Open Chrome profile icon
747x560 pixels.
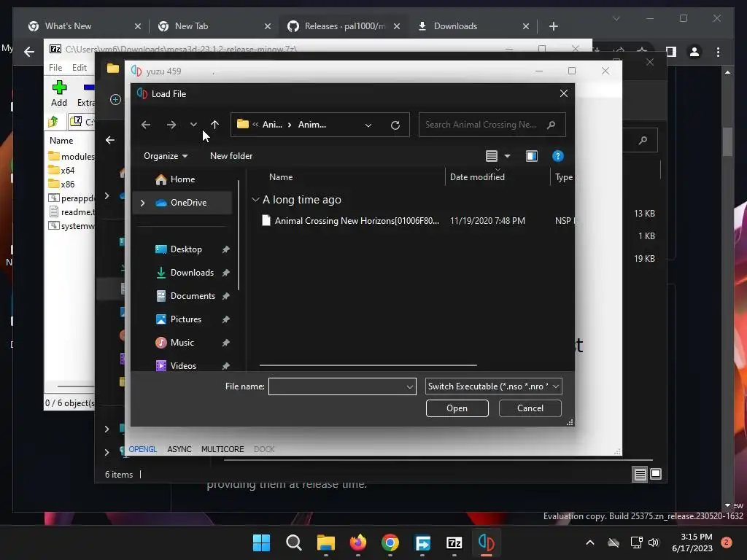point(694,52)
